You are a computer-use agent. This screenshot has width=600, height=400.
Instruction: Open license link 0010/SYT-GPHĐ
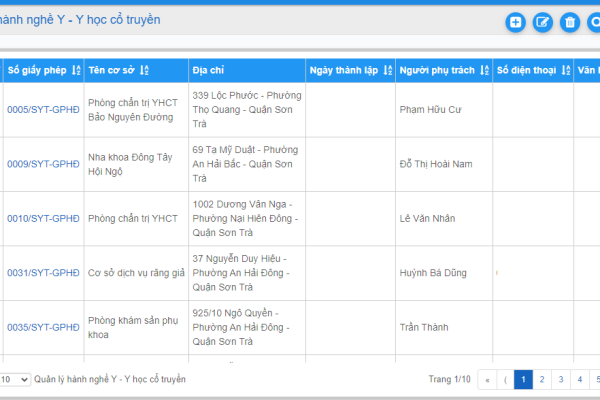coord(43,219)
